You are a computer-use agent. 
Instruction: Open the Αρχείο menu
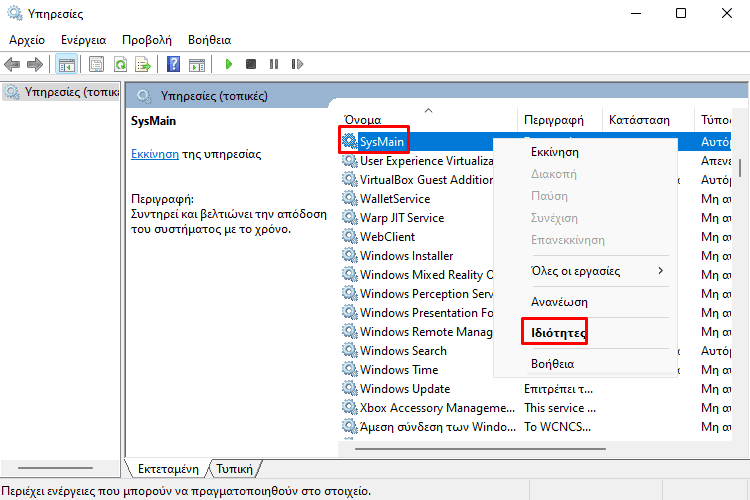tap(27, 40)
